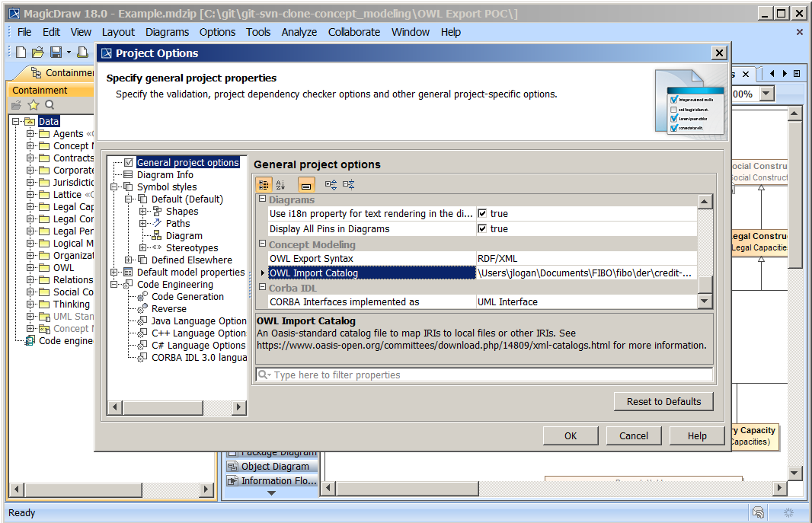Click the properties table vertical scrollbar thumb
The image size is (812, 523).
705,285
